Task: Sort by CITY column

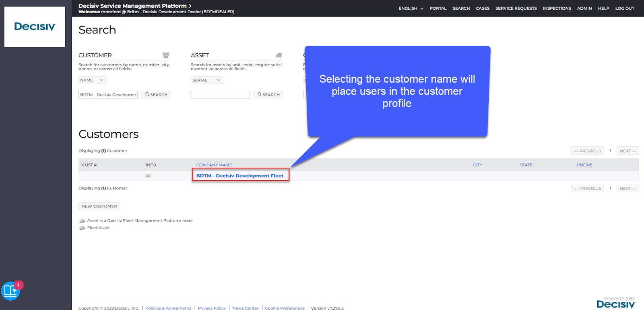Action: pos(478,165)
